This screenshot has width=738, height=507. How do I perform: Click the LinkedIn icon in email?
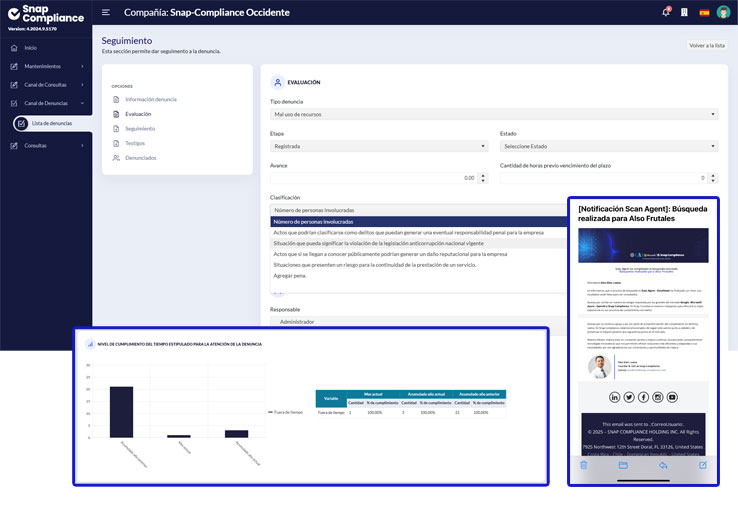pyautogui.click(x=614, y=397)
